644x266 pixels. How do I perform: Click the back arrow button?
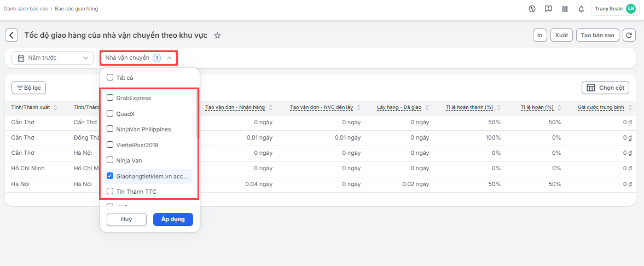coord(11,35)
